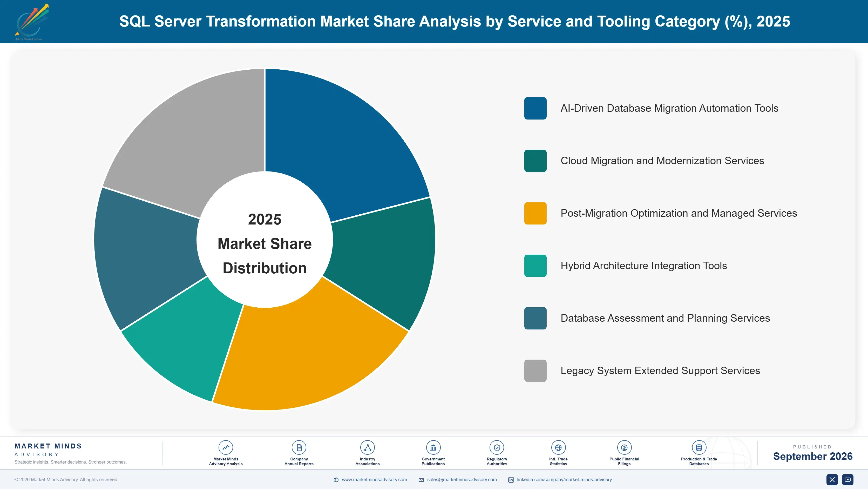This screenshot has height=489, width=868.
Task: Click the Hybrid Architecture teal legend swatch
Action: coord(535,266)
